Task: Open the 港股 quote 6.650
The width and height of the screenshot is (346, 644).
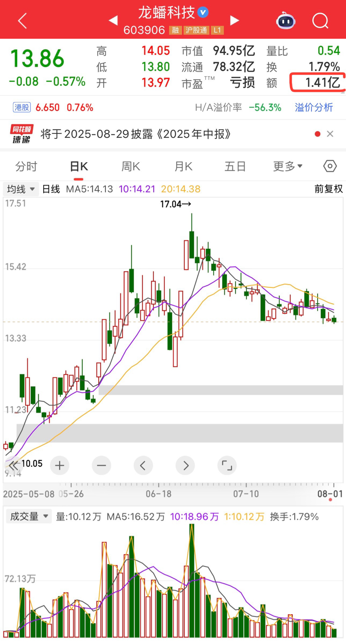Action: [x=53, y=107]
